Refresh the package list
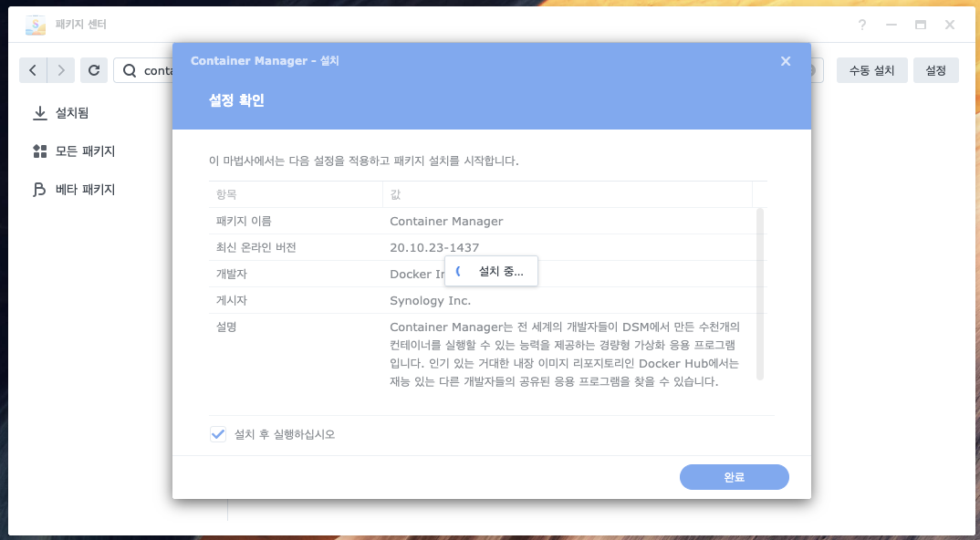 94,70
